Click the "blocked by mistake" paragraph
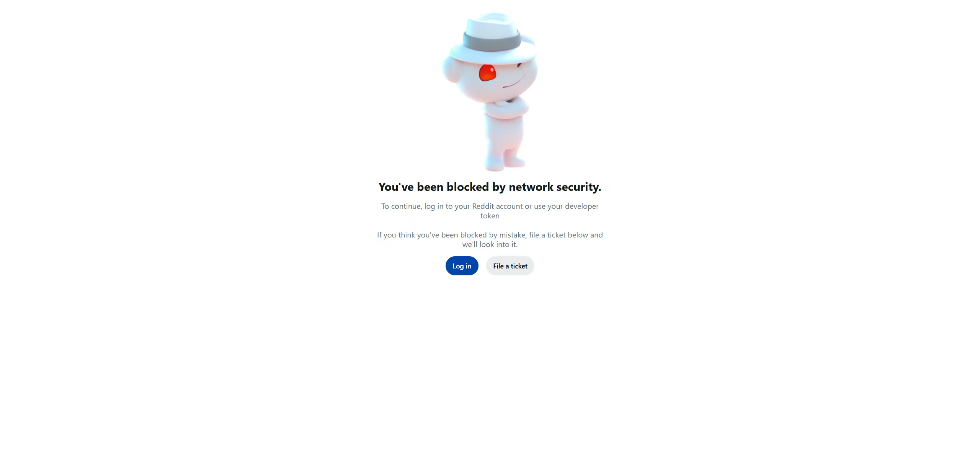This screenshot has width=980, height=470. [x=490, y=239]
